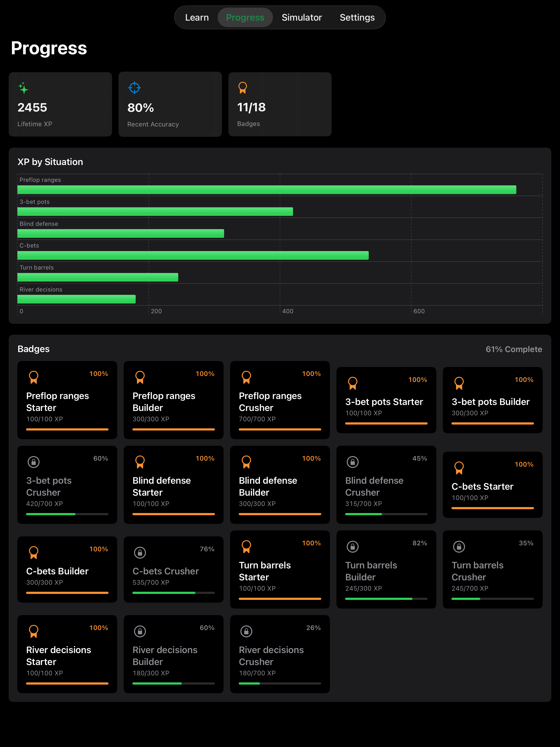Click the '180/300 XP' text
The image size is (560, 747).
pos(151,673)
